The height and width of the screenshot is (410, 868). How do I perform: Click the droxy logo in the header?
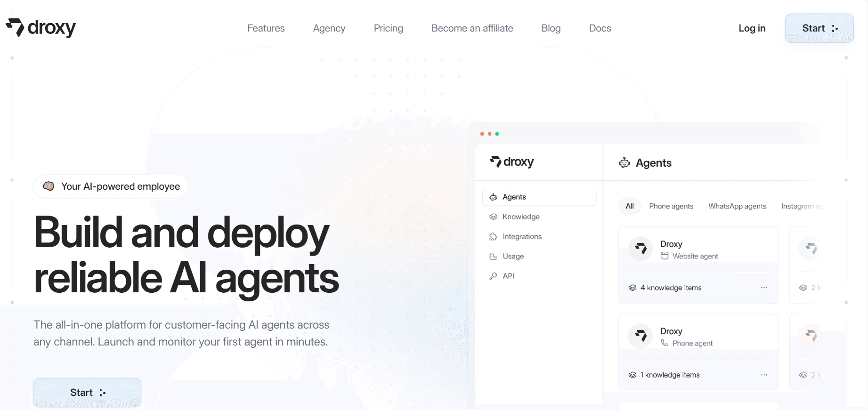point(41,28)
